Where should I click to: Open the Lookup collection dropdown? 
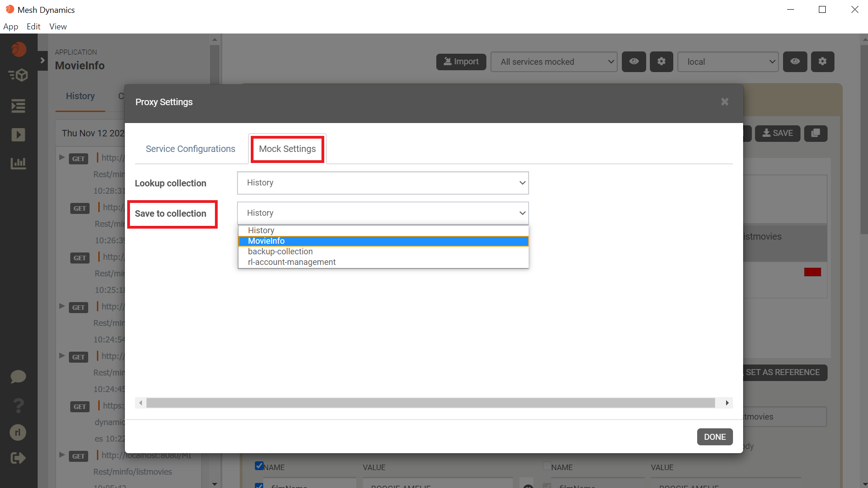pyautogui.click(x=383, y=183)
